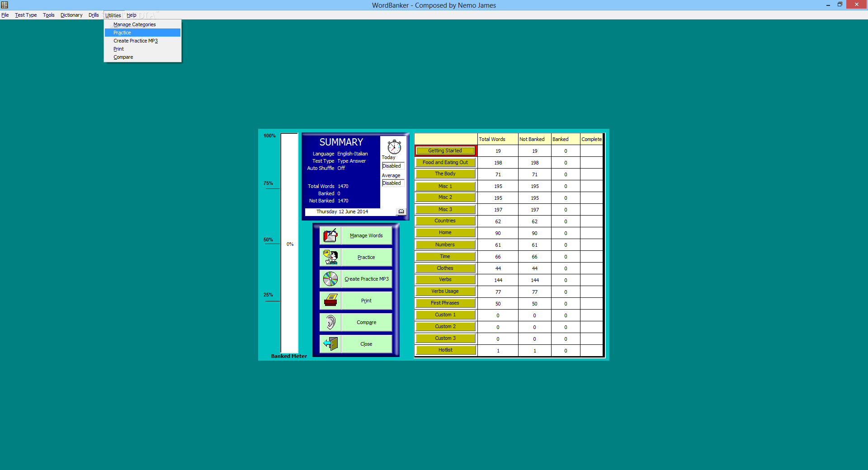Click the Today Disabled field
Viewport: 868px width, 470px height.
[x=393, y=166]
